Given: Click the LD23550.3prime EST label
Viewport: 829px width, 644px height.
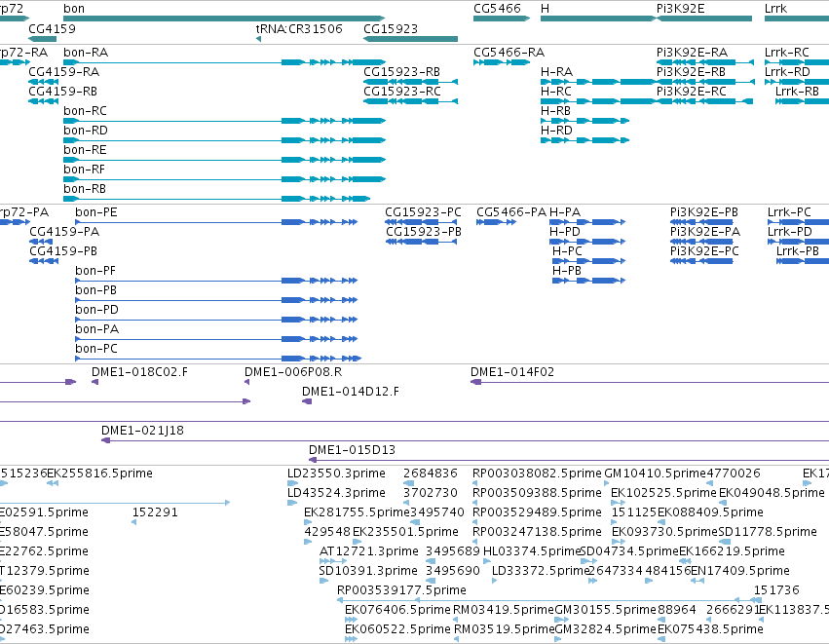Looking at the screenshot, I should pyautogui.click(x=336, y=474).
